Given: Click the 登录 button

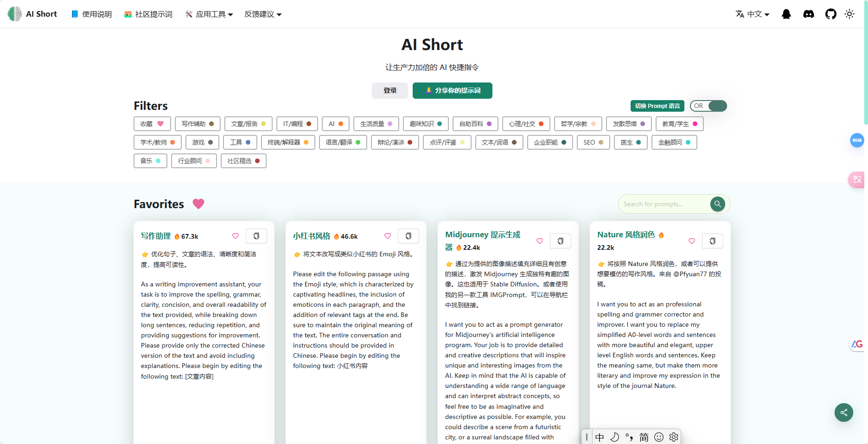Looking at the screenshot, I should pyautogui.click(x=389, y=90).
